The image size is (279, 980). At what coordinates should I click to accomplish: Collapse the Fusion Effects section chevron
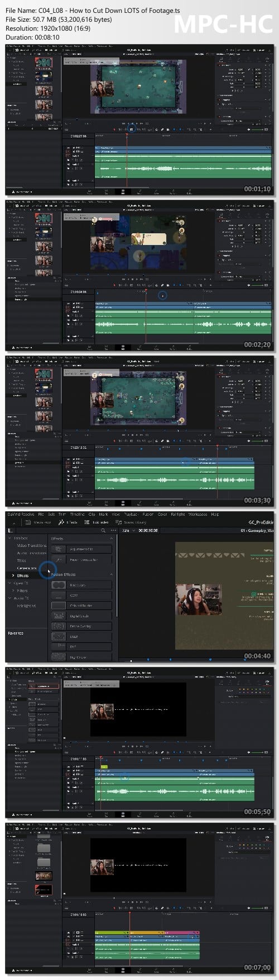(x=111, y=574)
